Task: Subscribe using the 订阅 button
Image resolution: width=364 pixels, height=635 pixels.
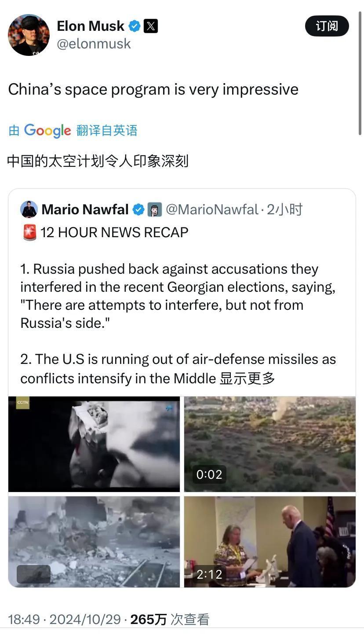Action: [x=327, y=26]
